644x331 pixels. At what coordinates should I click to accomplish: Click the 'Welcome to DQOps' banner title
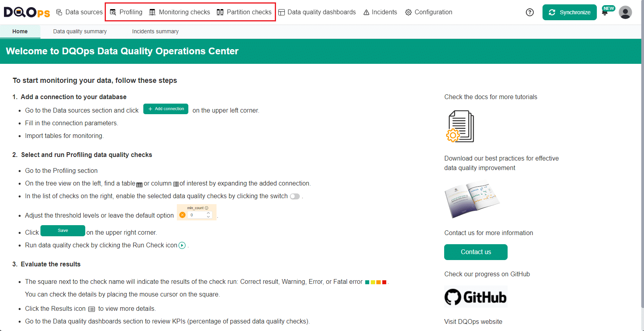coord(122,51)
